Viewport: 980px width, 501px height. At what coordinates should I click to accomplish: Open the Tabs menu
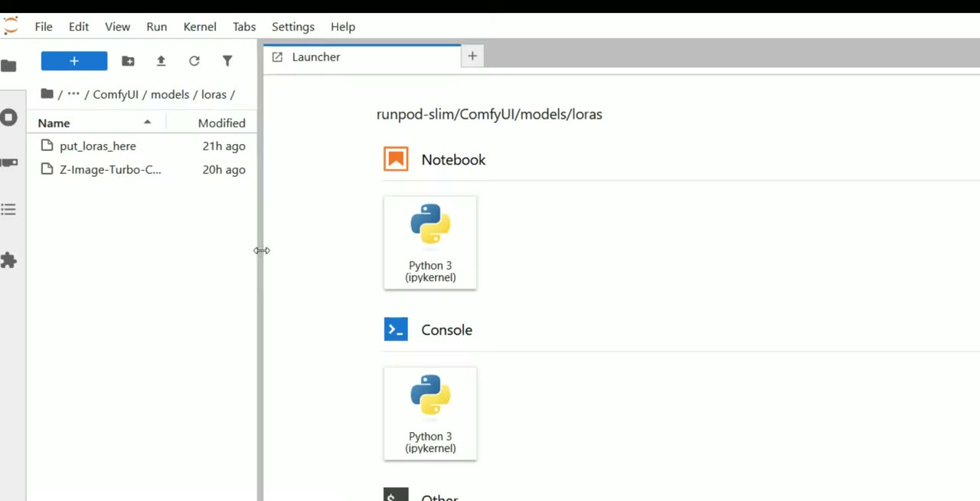244,27
